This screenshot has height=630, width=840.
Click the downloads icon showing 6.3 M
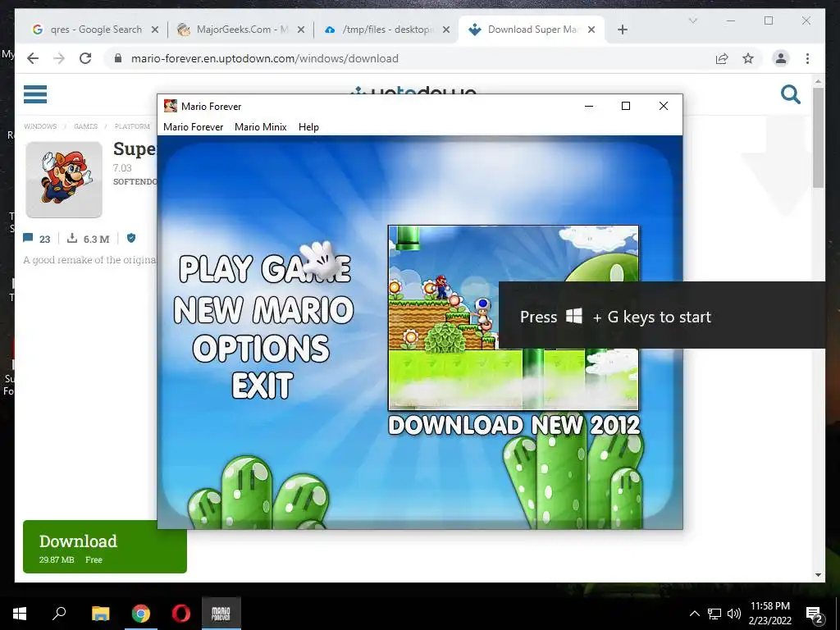[72, 239]
